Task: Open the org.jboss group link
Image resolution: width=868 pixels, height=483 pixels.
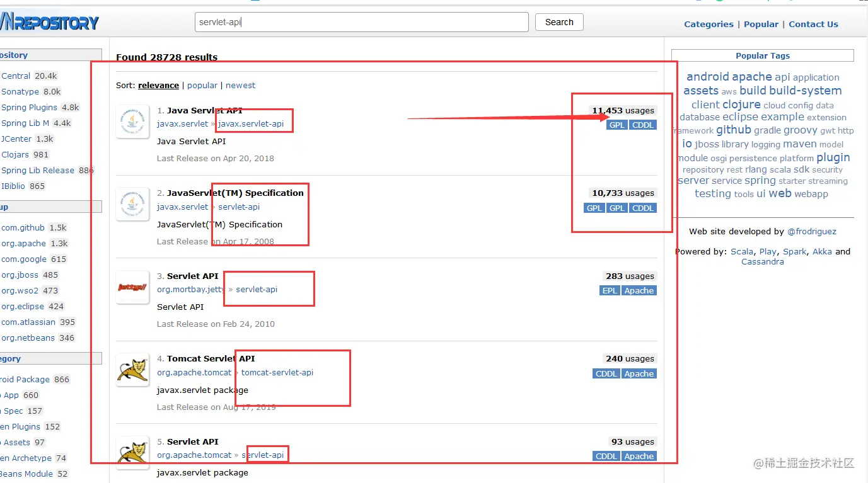Action: 20,275
